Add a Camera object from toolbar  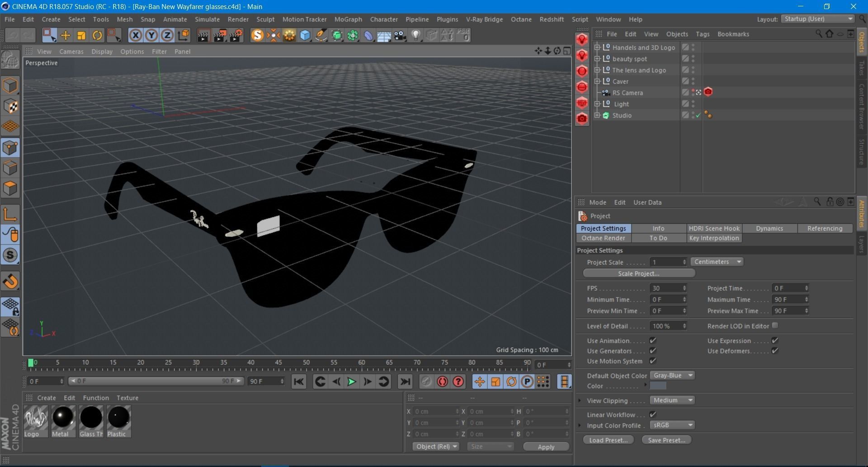400,35
